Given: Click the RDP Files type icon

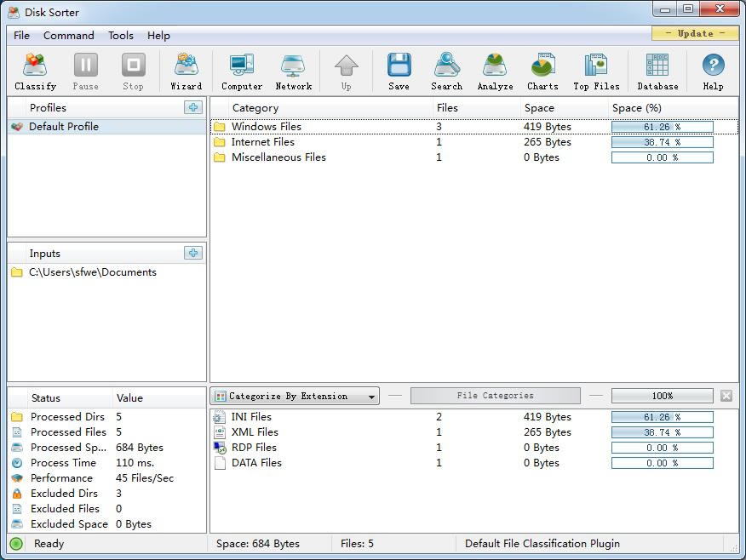Looking at the screenshot, I should click(220, 448).
